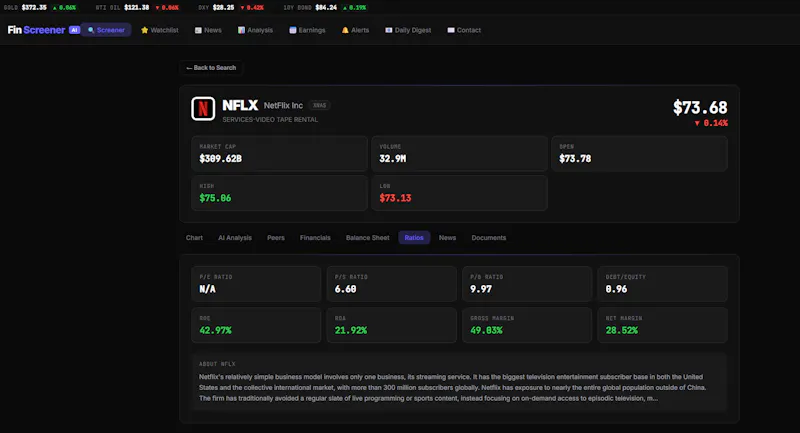Open the Earnings page

point(307,30)
